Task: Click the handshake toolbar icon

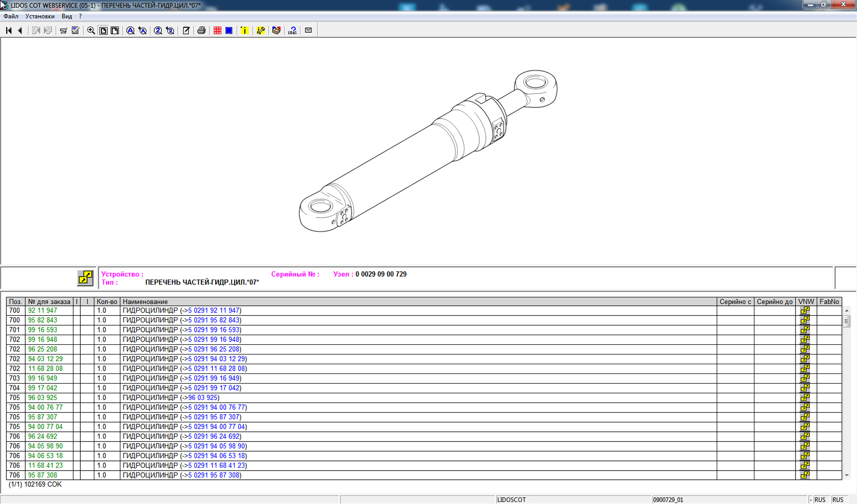Action: click(x=276, y=30)
